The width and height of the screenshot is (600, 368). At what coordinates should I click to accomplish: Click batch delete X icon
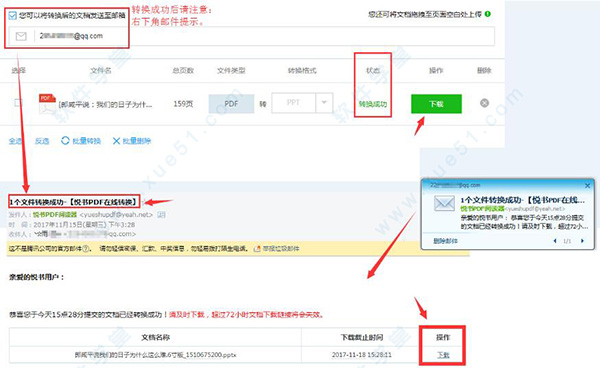[116, 141]
